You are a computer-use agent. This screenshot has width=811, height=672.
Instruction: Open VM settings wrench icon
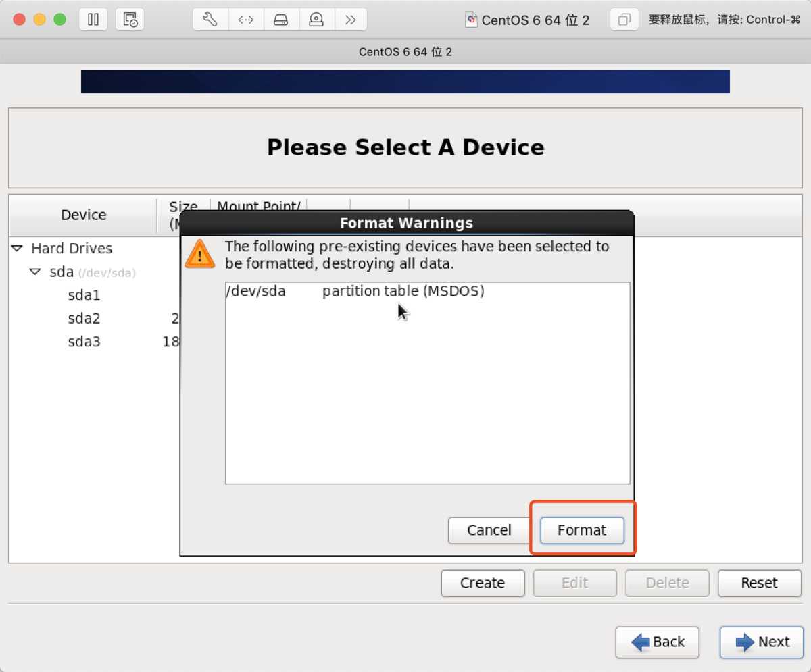[210, 20]
